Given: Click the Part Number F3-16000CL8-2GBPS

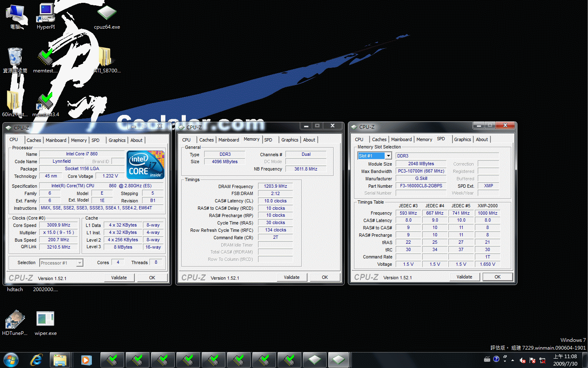Looking at the screenshot, I should pyautogui.click(x=421, y=186).
